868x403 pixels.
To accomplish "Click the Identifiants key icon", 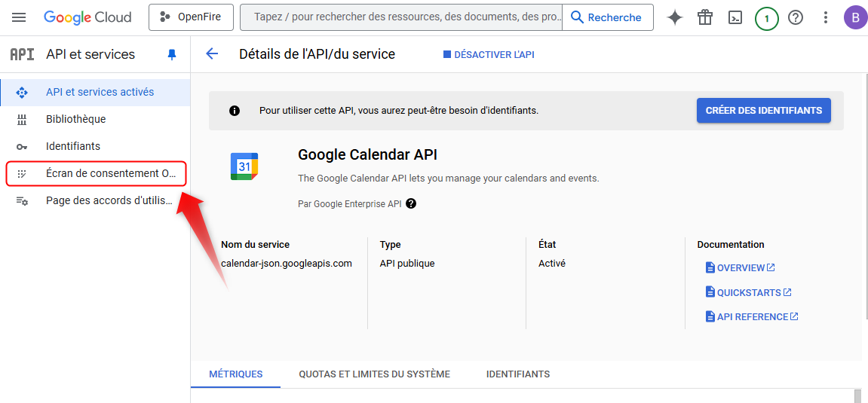I will tap(22, 146).
